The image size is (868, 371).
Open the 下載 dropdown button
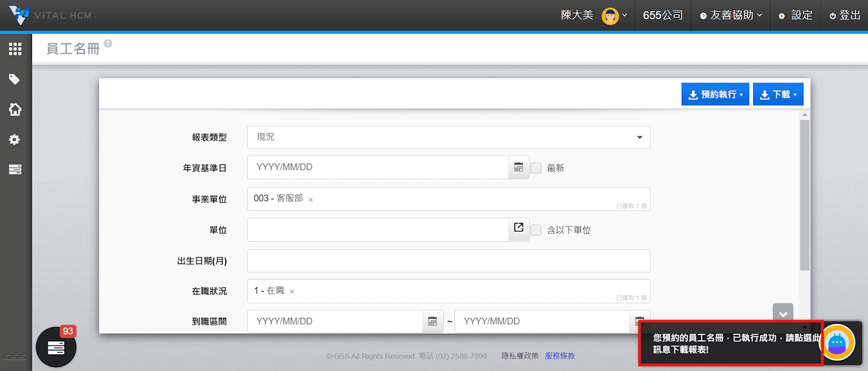[778, 94]
